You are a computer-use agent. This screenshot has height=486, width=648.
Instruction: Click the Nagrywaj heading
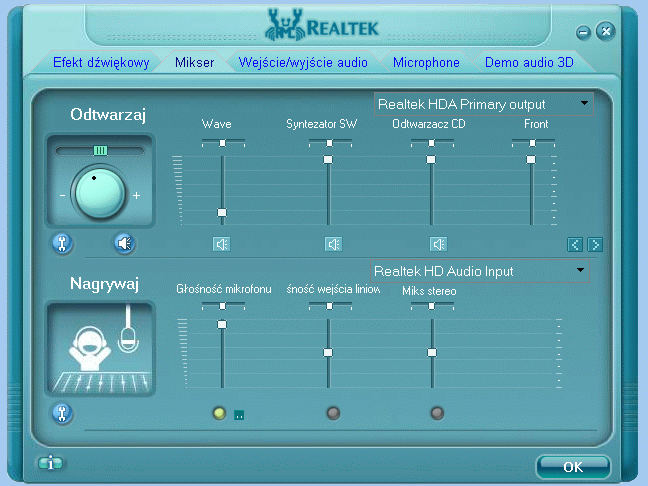[104, 284]
